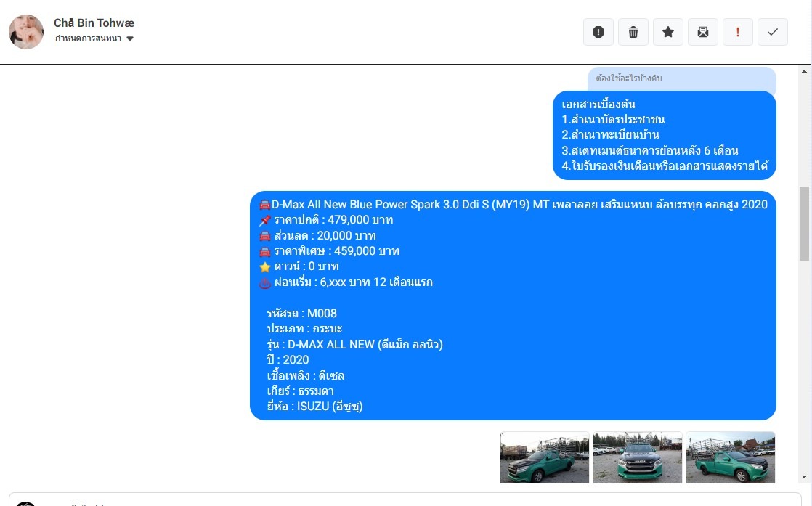Open middle front-view truck photo thumbnail
The height and width of the screenshot is (506, 812).
coord(638,457)
